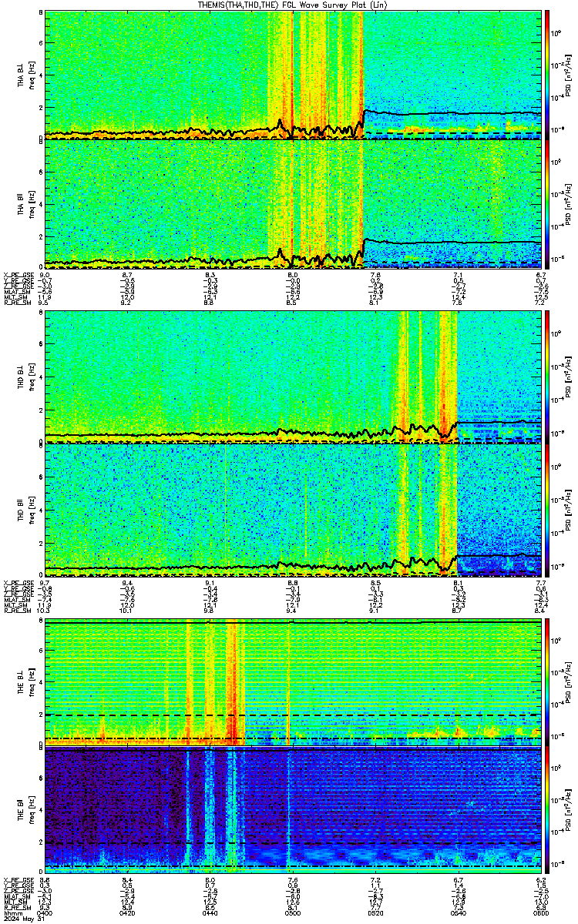Click the 'THE B⊥ freq [Hz]' axis label
The width and height of the screenshot is (578, 924).
point(26,682)
